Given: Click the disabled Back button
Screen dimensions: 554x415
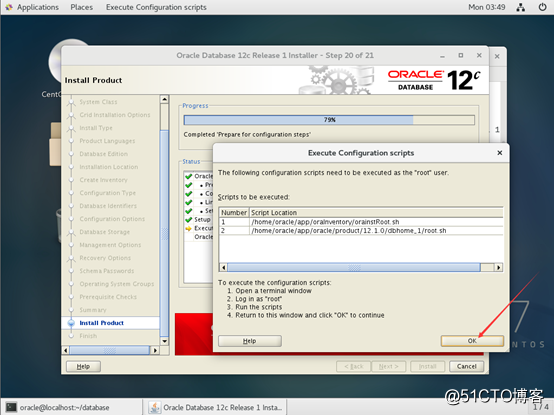Looking at the screenshot, I should (x=354, y=366).
